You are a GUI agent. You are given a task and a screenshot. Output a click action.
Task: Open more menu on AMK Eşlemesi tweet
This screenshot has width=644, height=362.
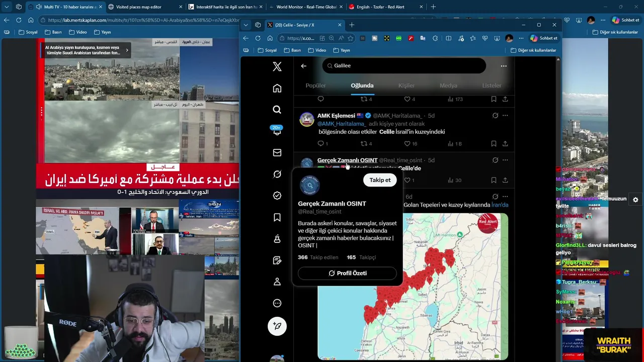(x=505, y=116)
